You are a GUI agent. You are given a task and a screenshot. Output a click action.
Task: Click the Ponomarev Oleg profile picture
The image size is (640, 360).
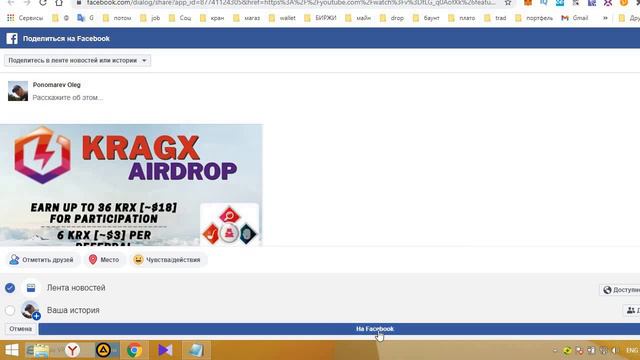pos(18,91)
